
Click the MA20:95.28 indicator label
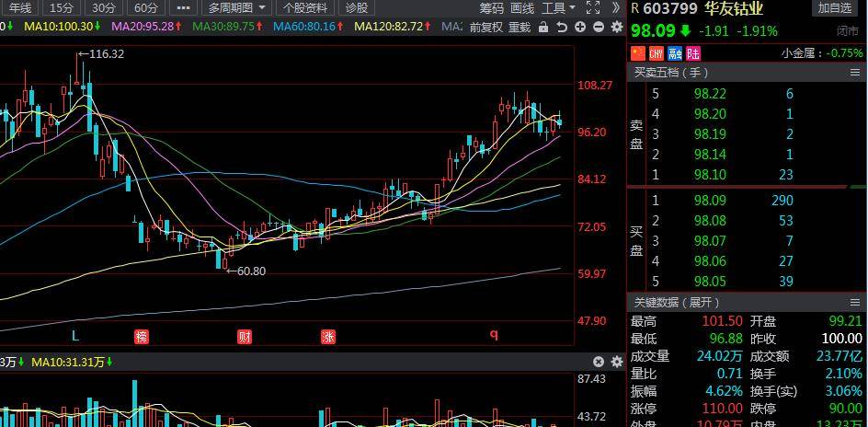point(147,26)
